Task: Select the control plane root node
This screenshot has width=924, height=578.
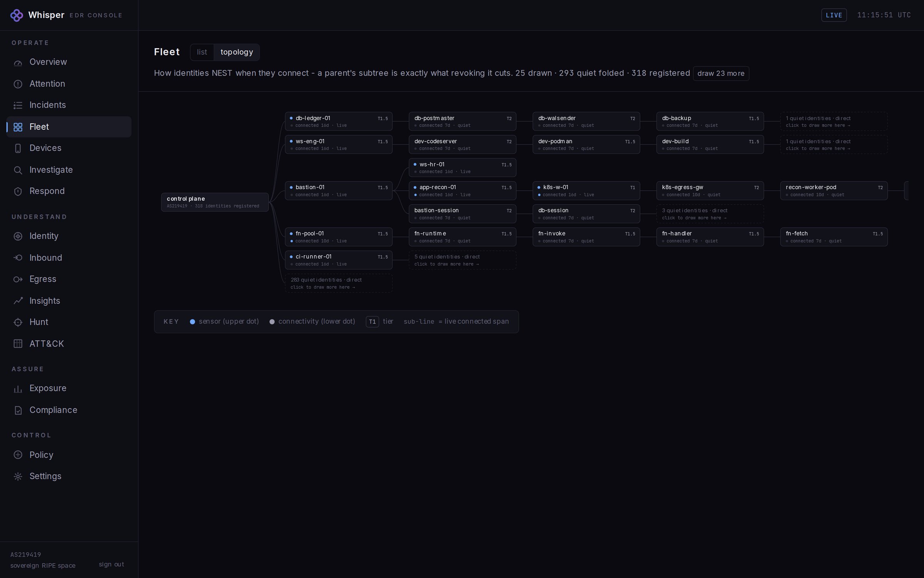Action: (x=215, y=202)
